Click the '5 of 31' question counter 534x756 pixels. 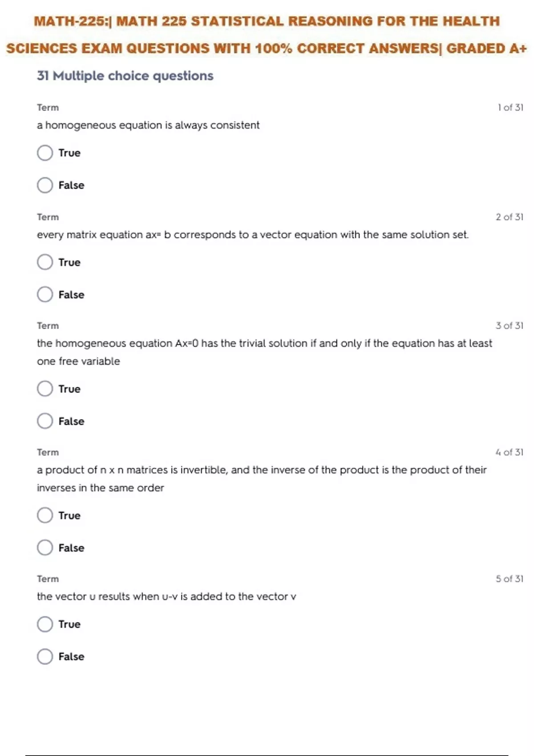510,579
